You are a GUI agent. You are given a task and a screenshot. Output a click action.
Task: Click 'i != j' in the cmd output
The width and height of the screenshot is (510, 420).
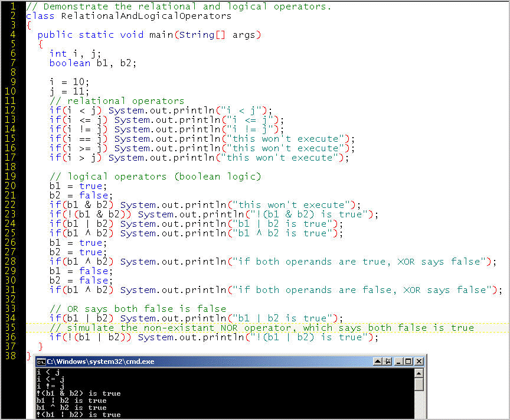point(50,386)
